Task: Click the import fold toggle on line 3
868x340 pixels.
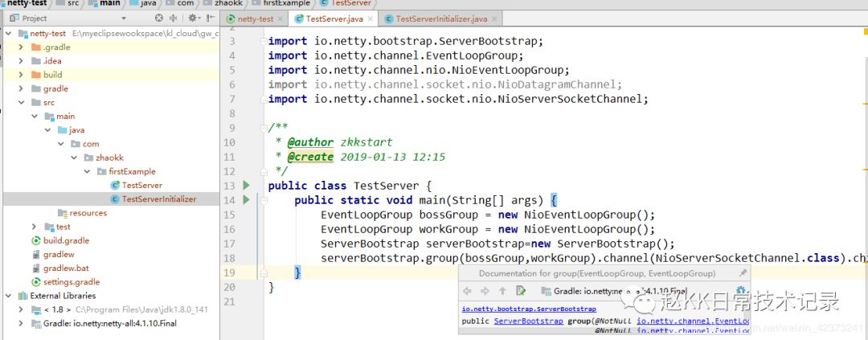Action: [264, 41]
